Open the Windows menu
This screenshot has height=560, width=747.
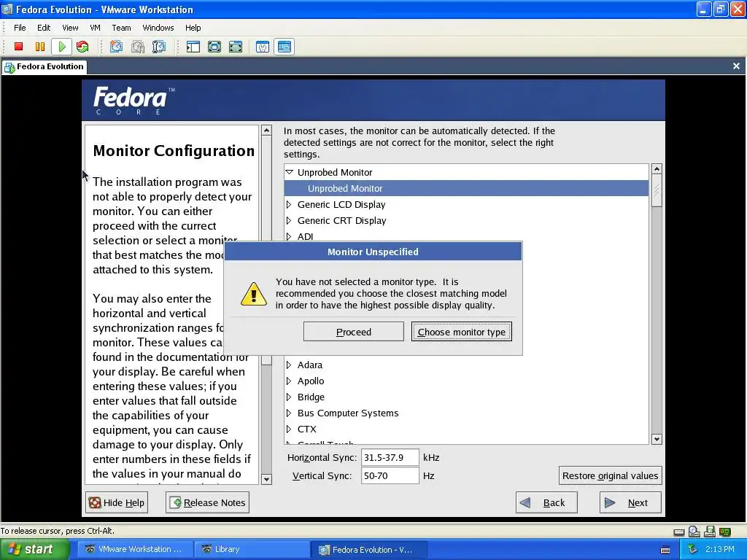click(158, 28)
